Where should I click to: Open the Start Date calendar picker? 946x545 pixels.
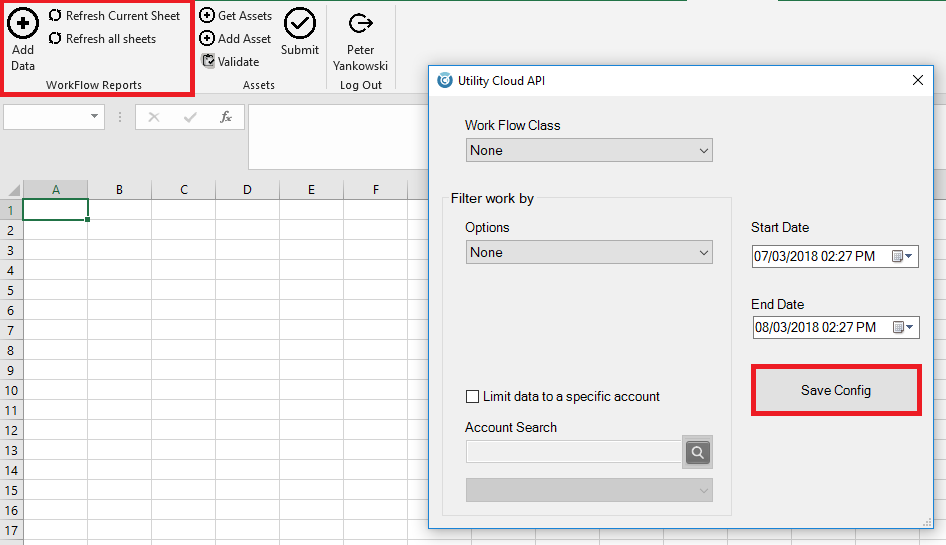click(903, 257)
